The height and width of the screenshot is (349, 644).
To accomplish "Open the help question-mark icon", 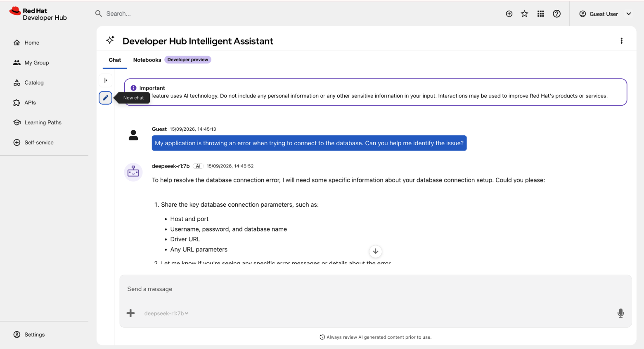I will point(557,14).
